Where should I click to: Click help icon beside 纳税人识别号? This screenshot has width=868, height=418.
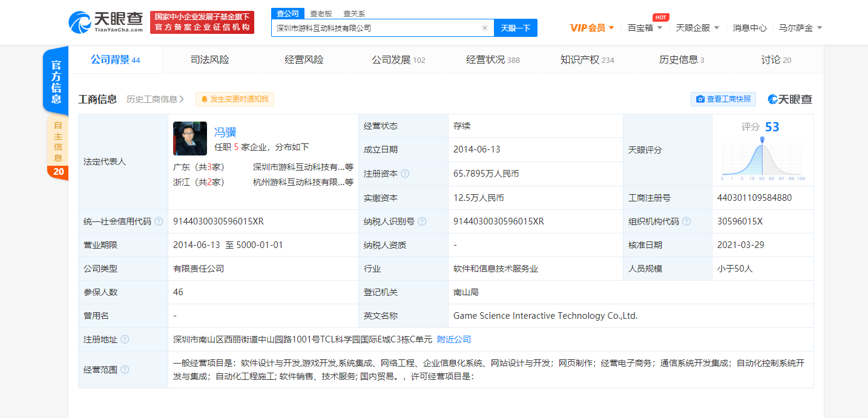422,221
